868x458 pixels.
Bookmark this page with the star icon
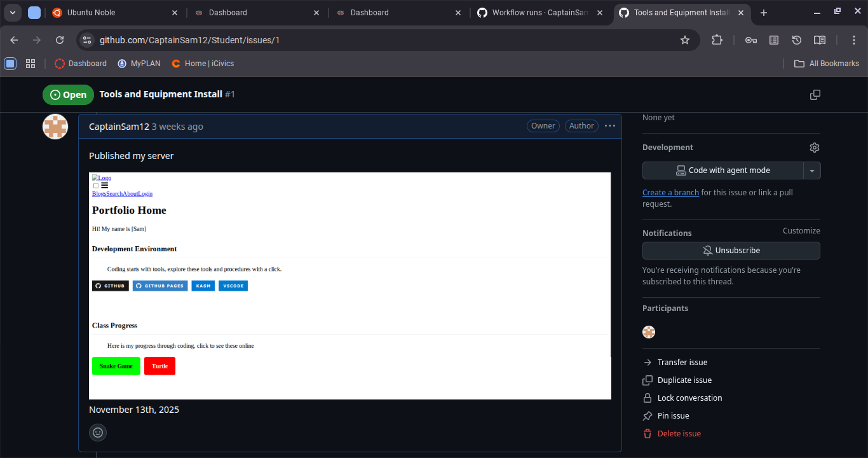click(x=684, y=40)
